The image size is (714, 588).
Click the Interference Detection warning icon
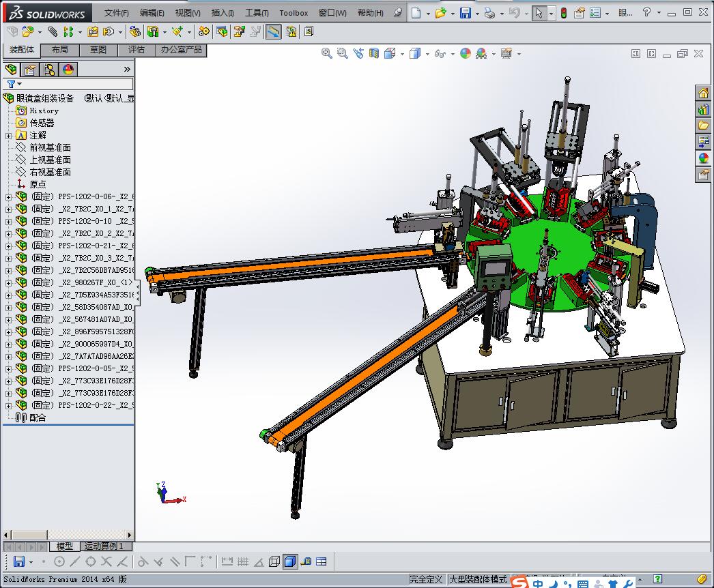tap(291, 31)
